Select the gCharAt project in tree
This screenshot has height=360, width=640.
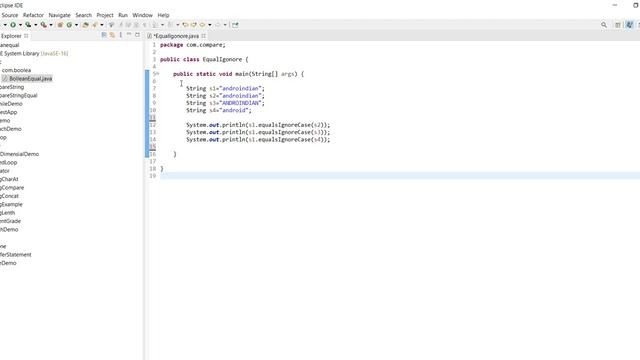click(x=9, y=179)
